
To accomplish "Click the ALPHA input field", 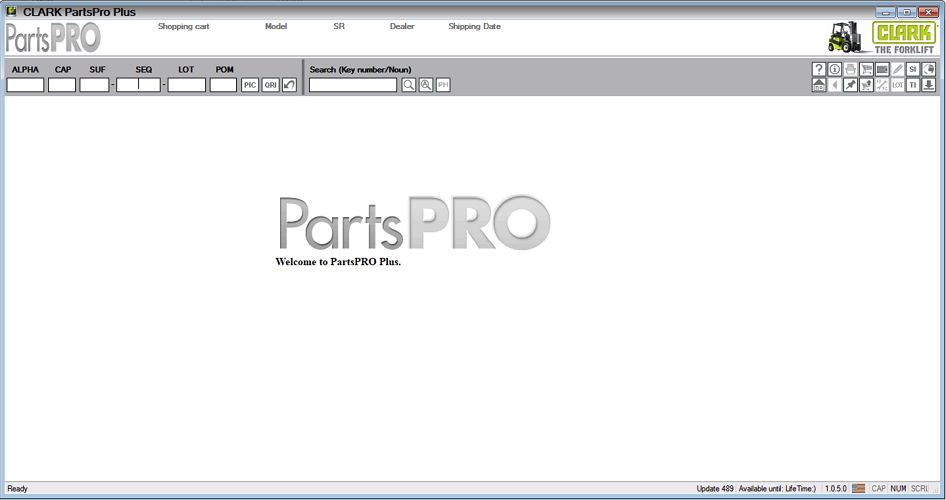I will 25,85.
